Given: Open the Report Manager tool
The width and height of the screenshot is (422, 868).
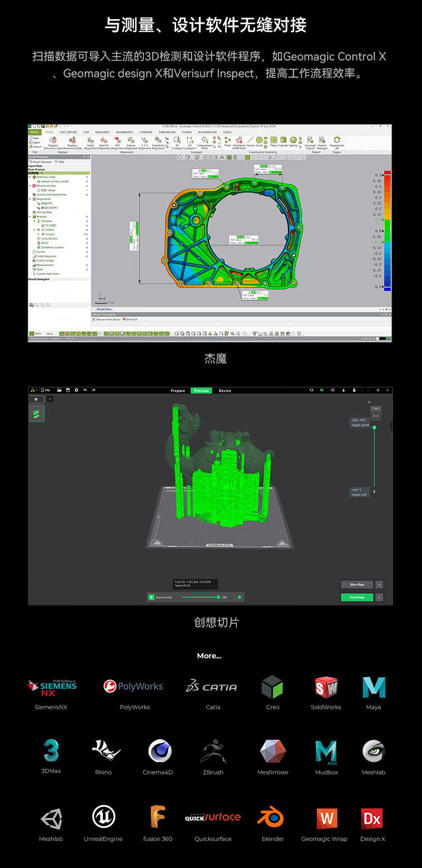Looking at the screenshot, I should 322,141.
